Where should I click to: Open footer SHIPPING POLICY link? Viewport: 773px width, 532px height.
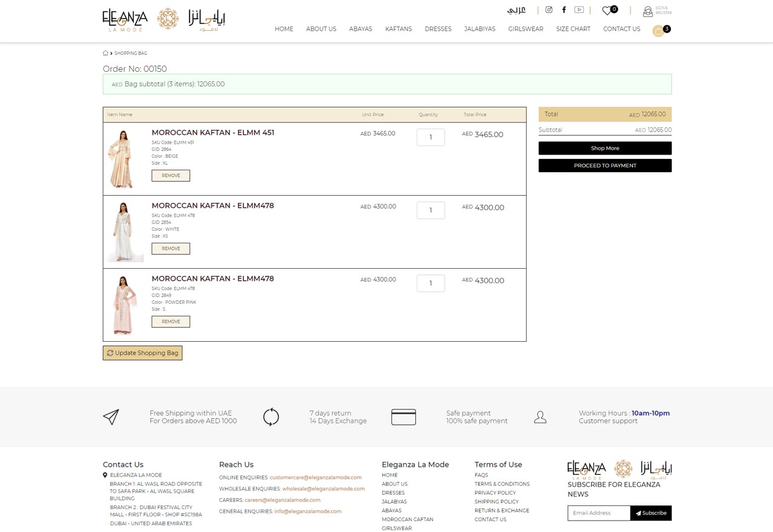point(496,502)
